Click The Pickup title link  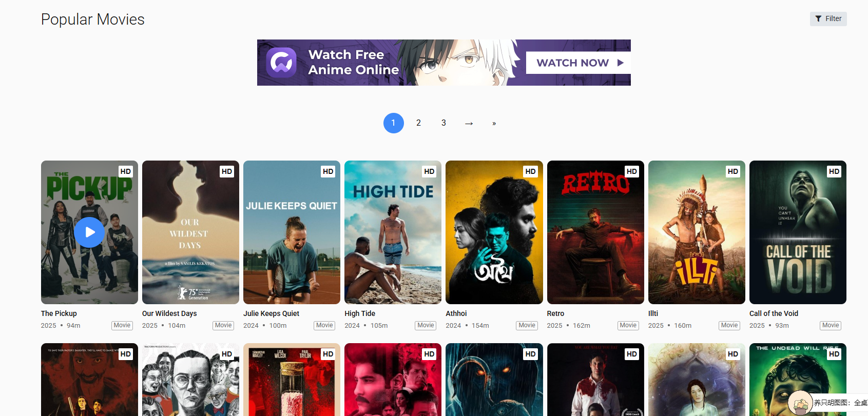pos(59,313)
